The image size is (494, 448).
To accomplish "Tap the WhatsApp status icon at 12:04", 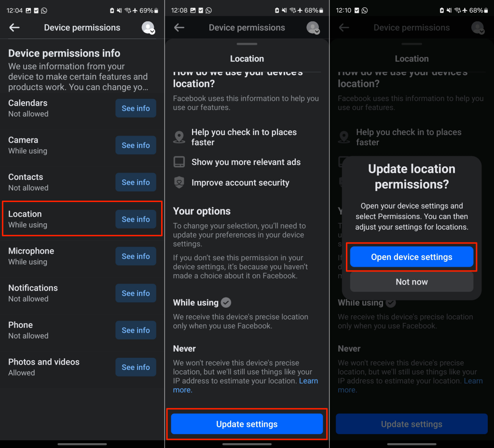I will tap(44, 11).
